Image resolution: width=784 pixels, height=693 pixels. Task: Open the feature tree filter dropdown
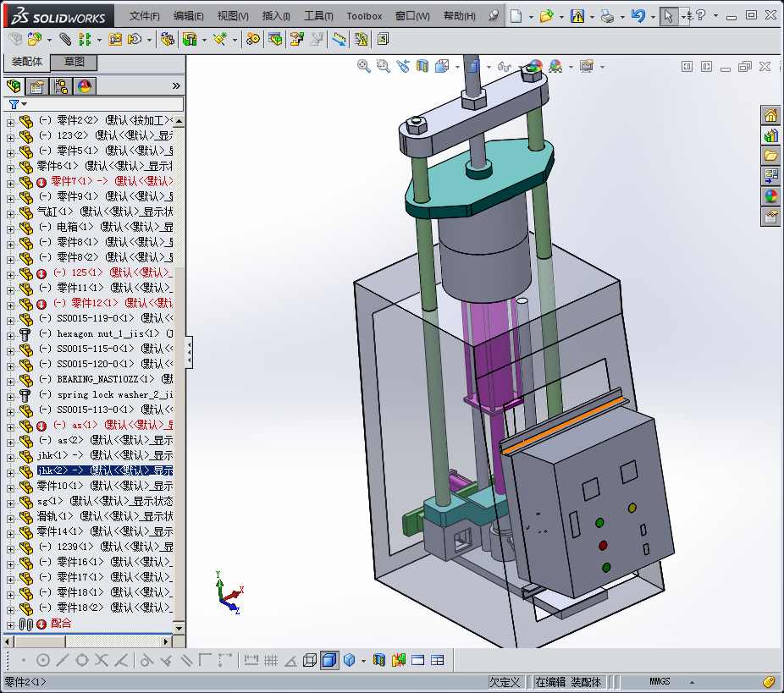point(17,104)
